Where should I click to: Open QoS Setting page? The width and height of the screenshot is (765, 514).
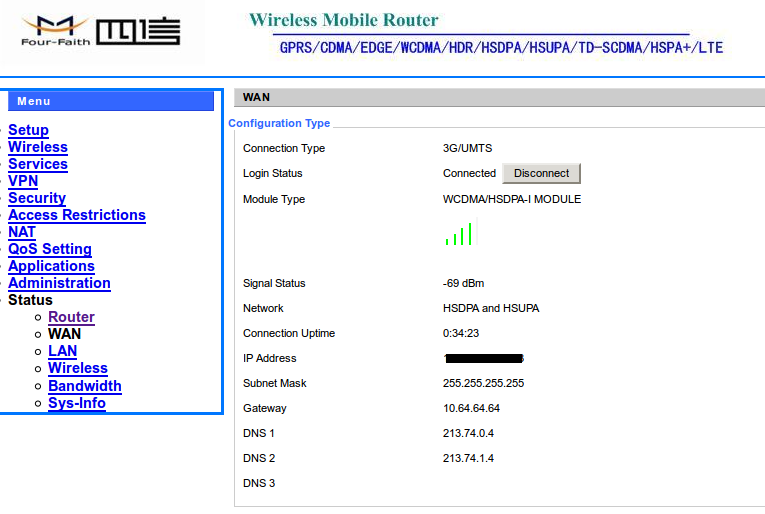[50, 249]
